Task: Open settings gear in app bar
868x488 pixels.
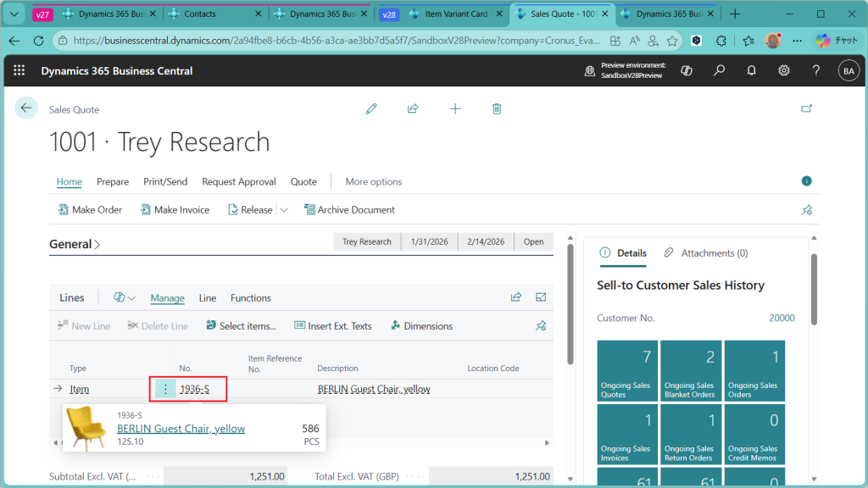Action: pyautogui.click(x=784, y=71)
